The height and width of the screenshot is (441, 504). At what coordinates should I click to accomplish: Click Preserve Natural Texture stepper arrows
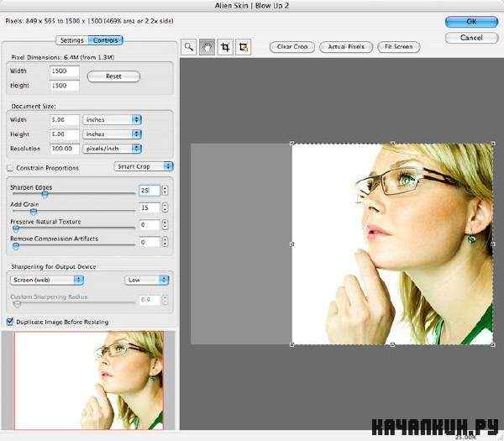pyautogui.click(x=165, y=224)
